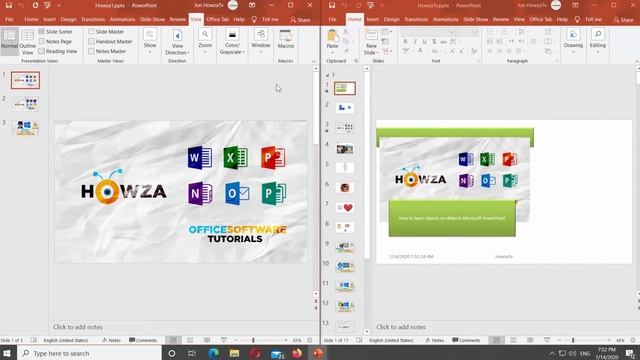Open Slide Sorter from right status bar
640x360 pixels.
(x=513, y=340)
